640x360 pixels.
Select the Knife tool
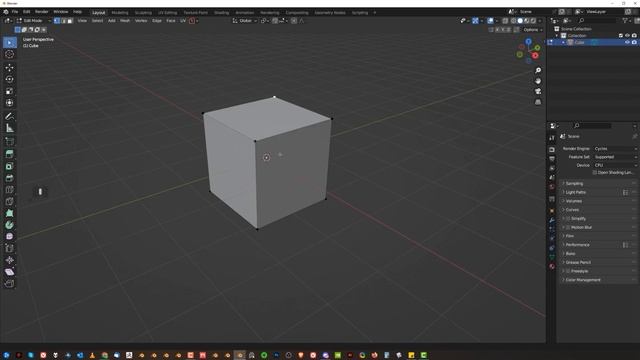pyautogui.click(x=10, y=202)
